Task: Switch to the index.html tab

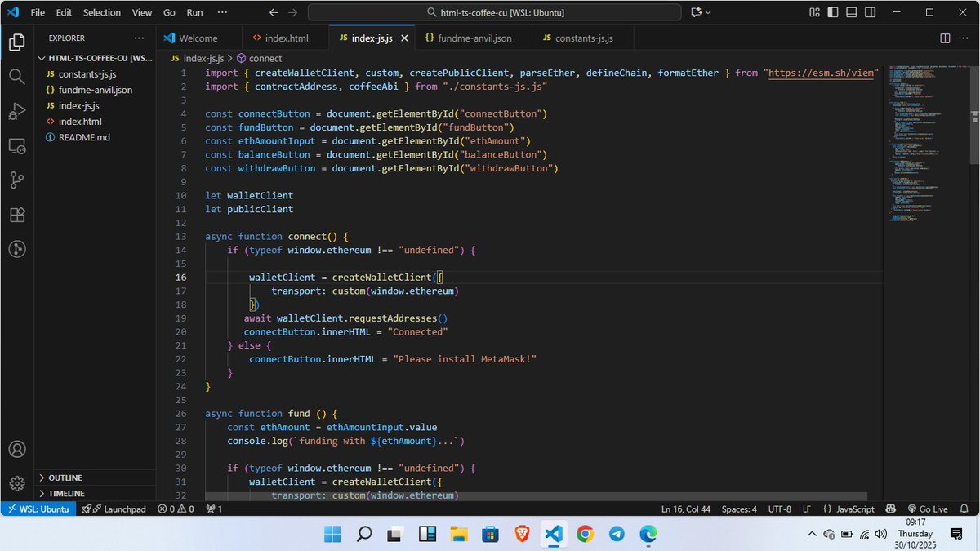Action: 286,38
